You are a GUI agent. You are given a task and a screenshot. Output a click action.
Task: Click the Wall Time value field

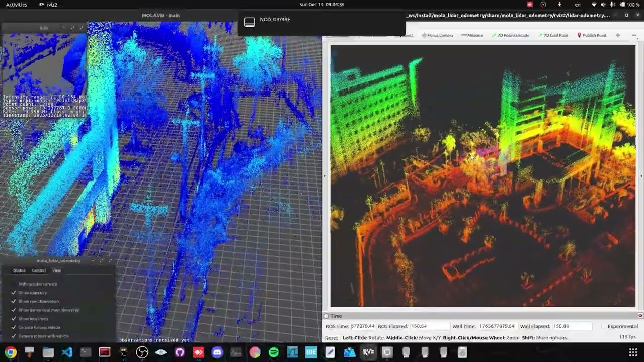pos(497,326)
